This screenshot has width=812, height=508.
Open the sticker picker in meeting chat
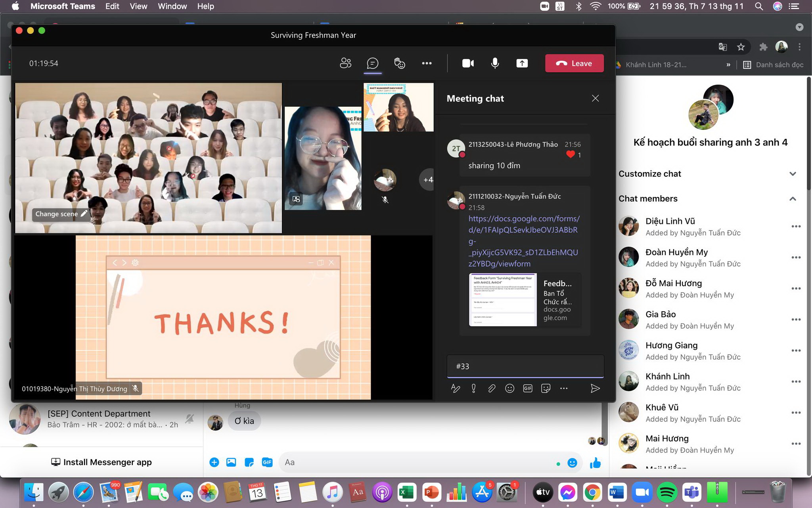pos(546,389)
